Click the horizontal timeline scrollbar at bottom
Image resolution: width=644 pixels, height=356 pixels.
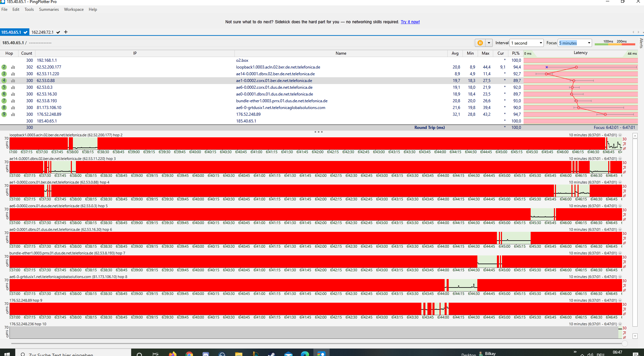(317, 344)
